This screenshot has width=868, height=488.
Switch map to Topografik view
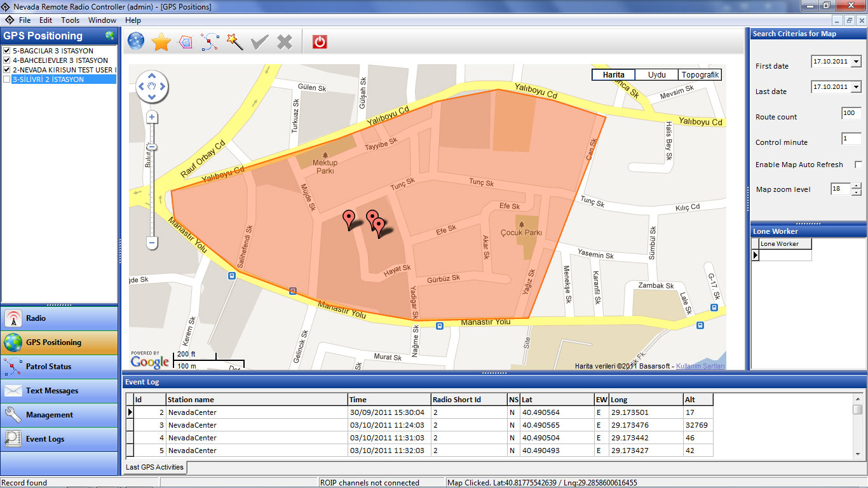pos(700,74)
